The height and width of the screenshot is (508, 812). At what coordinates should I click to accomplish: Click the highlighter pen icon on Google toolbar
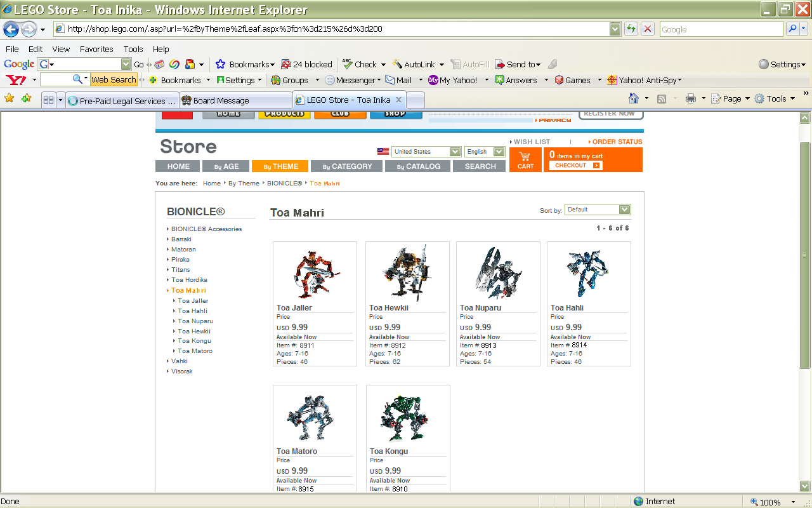pyautogui.click(x=552, y=64)
